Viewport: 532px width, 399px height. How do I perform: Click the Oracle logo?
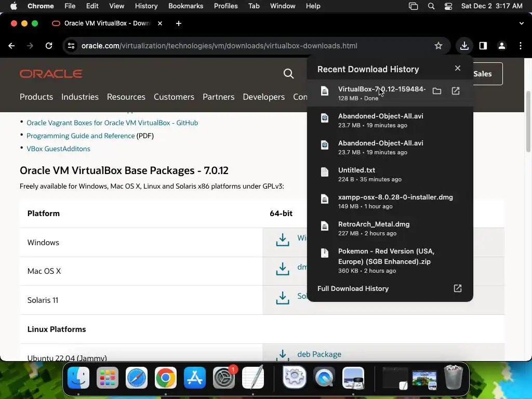51,74
